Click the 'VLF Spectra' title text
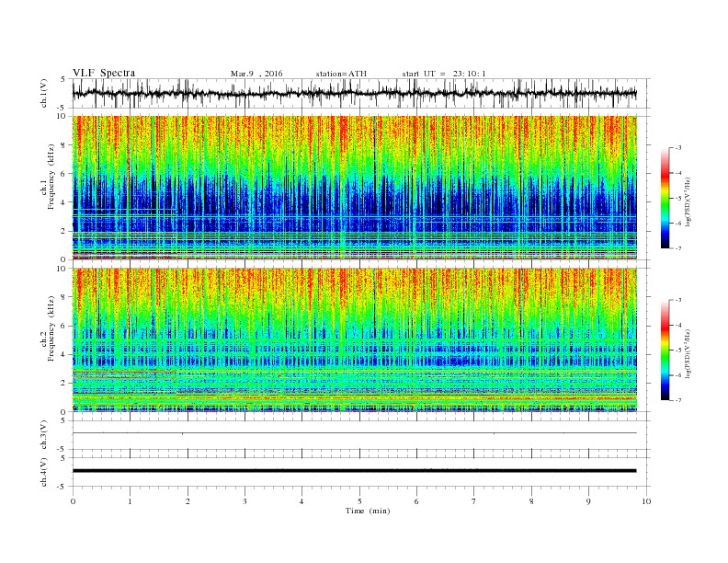728x563 pixels. [x=104, y=73]
